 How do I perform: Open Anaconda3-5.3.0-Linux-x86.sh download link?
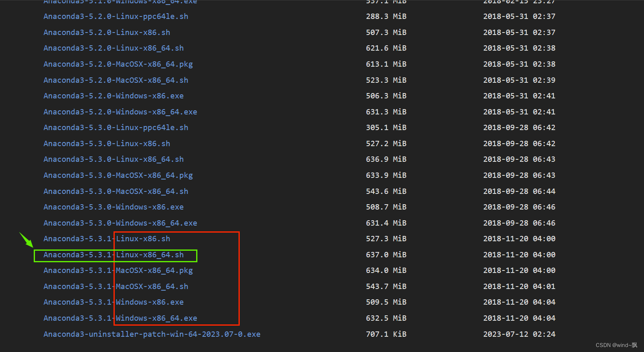click(107, 143)
